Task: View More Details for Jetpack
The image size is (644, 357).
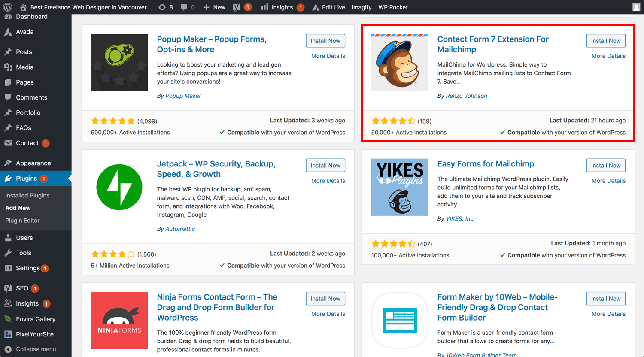Action: 328,181
